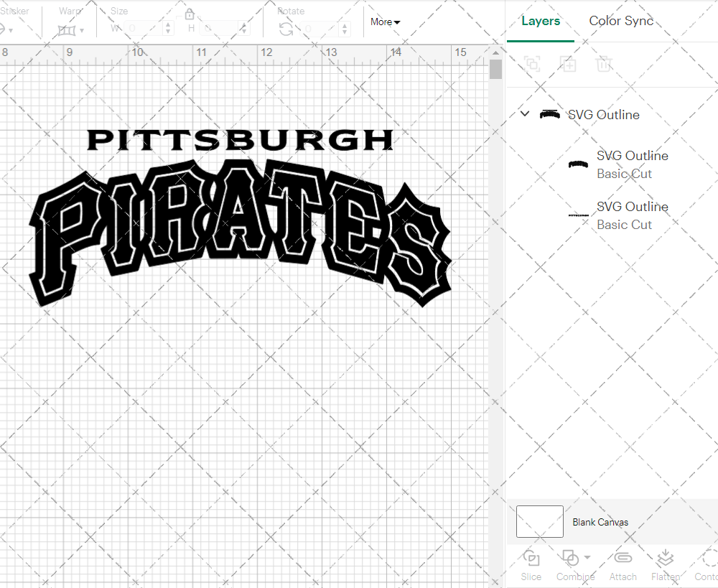
Task: Open the Warp tool
Action: (x=65, y=31)
